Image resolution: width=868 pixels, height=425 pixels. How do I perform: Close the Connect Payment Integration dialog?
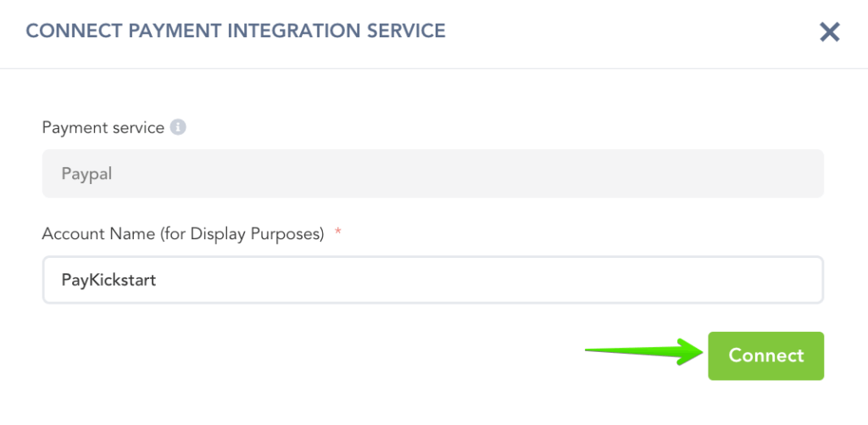click(829, 32)
